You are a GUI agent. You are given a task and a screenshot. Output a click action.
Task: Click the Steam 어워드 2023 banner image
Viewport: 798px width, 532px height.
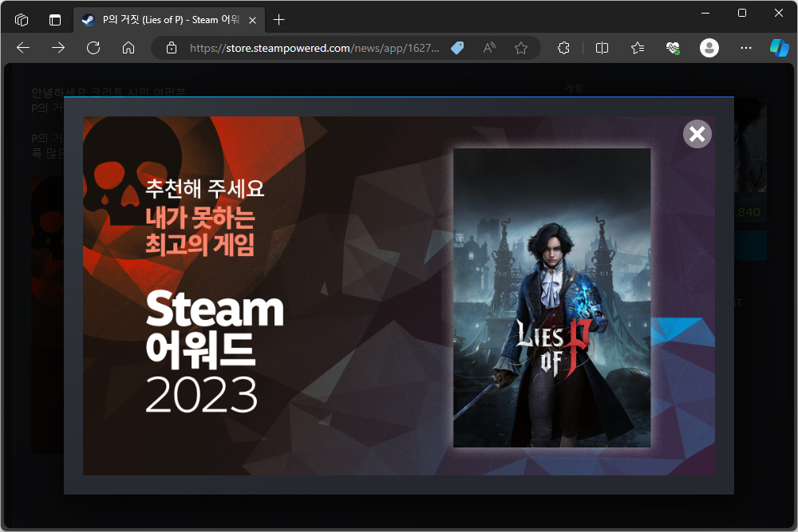point(398,296)
